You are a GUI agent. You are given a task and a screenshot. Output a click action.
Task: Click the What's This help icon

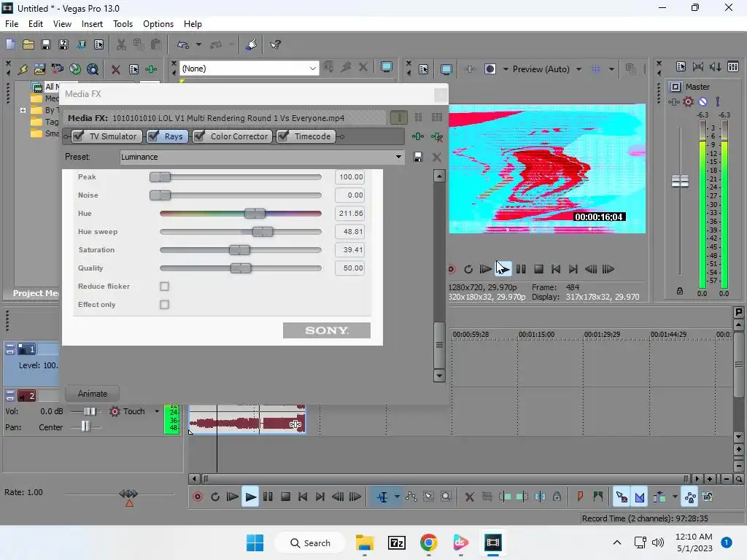pyautogui.click(x=275, y=44)
